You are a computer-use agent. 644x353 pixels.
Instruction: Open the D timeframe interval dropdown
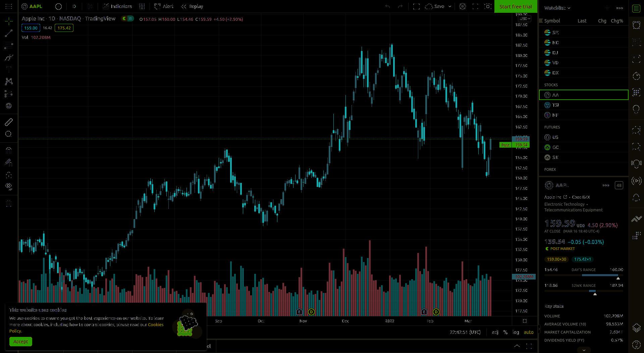click(74, 6)
